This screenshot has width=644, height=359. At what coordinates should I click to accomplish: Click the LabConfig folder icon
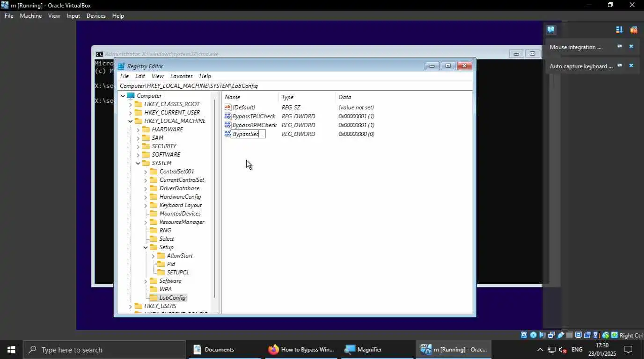(x=153, y=297)
